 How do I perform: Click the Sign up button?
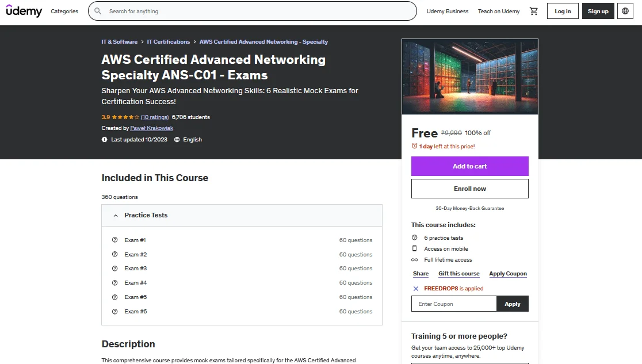tap(598, 11)
